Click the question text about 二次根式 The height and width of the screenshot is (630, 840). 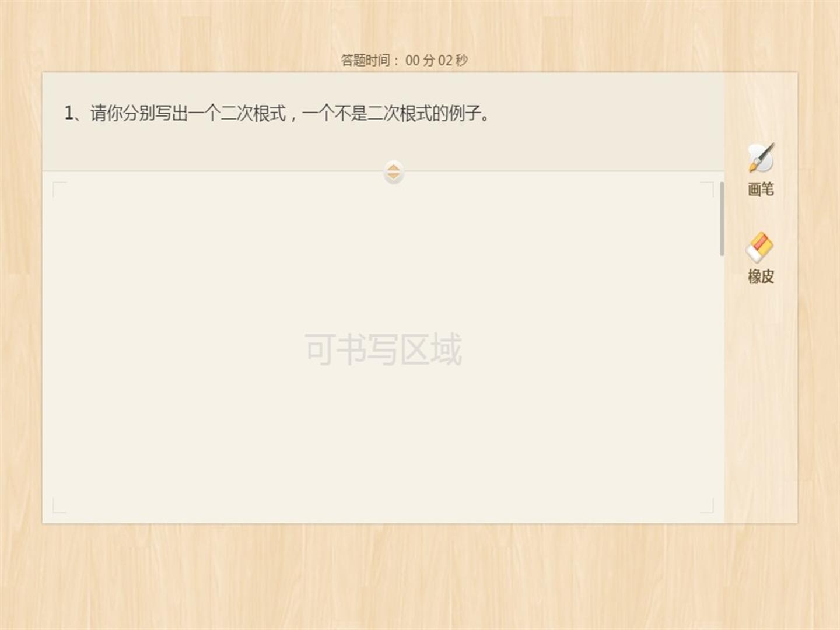tap(277, 113)
